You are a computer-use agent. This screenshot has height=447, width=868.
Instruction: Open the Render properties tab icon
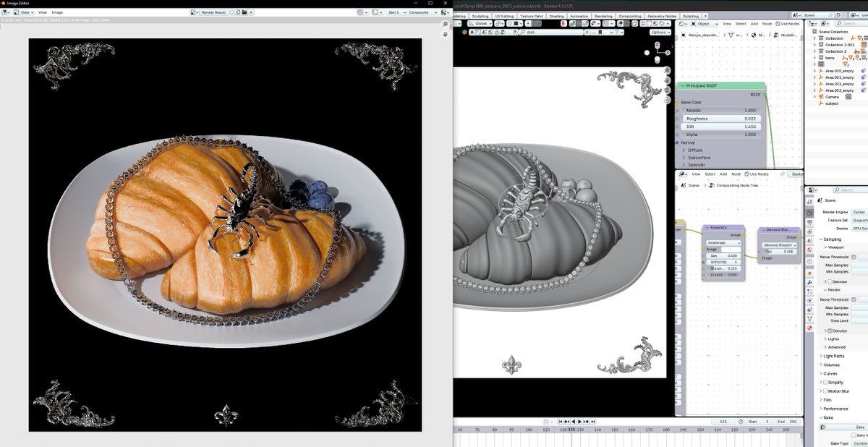pos(809,213)
